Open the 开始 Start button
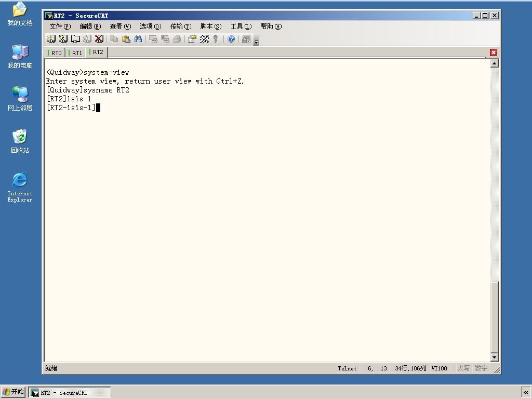 coord(13,392)
